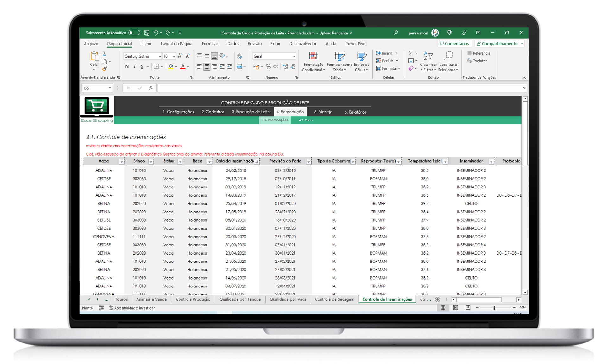
Task: Expand the Vaca column filter dropdown
Action: click(x=121, y=162)
